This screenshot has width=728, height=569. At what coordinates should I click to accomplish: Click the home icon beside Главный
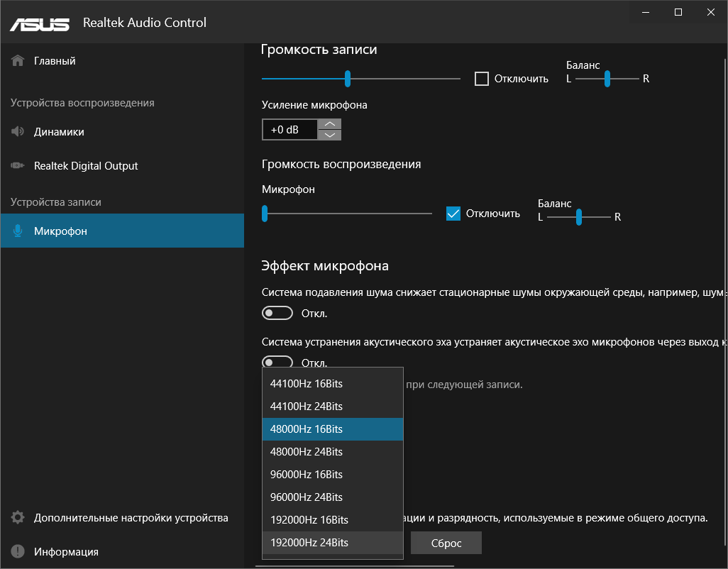click(18, 61)
